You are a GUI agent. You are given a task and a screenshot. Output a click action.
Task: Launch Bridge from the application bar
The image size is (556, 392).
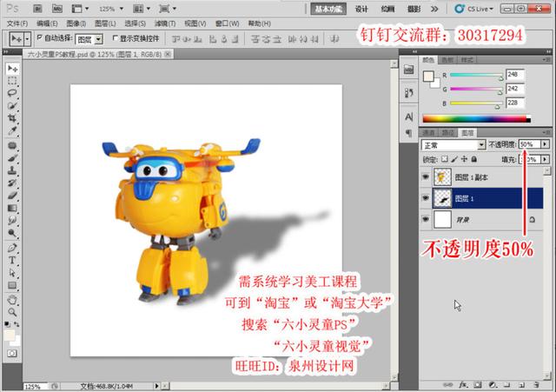[37, 9]
